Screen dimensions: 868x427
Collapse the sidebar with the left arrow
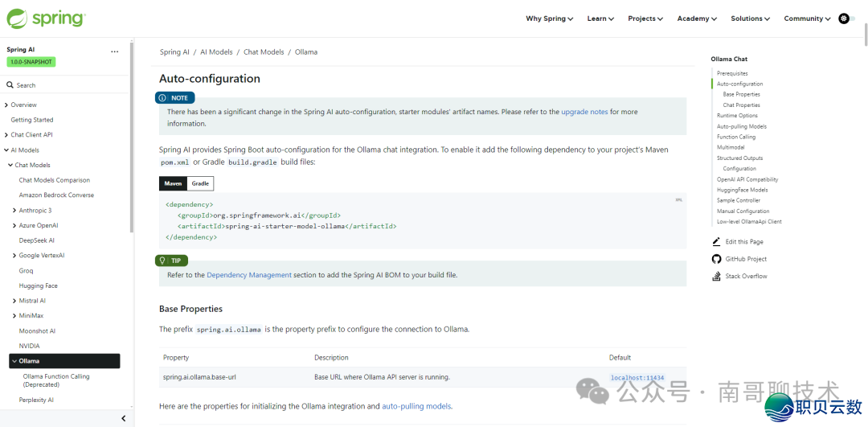124,419
